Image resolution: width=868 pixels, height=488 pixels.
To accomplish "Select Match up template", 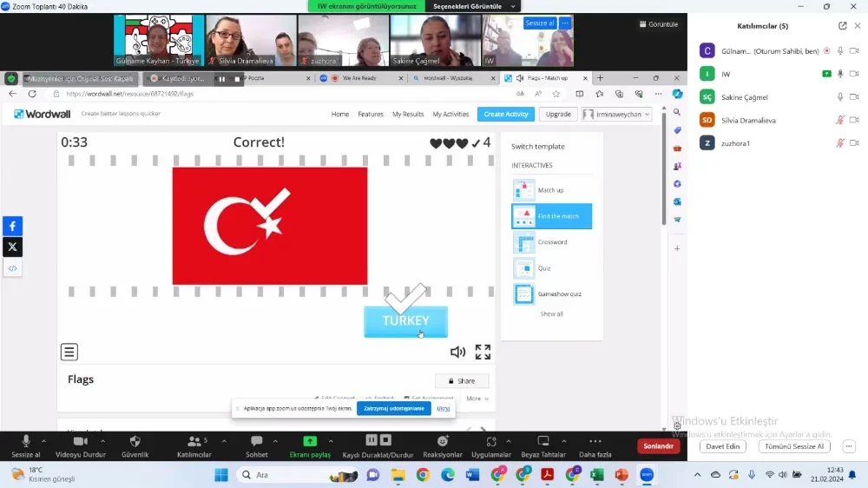I will pyautogui.click(x=551, y=190).
